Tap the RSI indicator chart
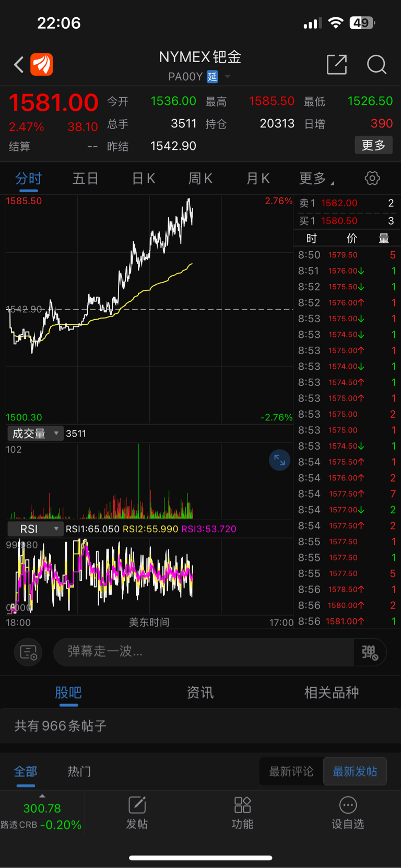This screenshot has width=401, height=868. [x=149, y=576]
